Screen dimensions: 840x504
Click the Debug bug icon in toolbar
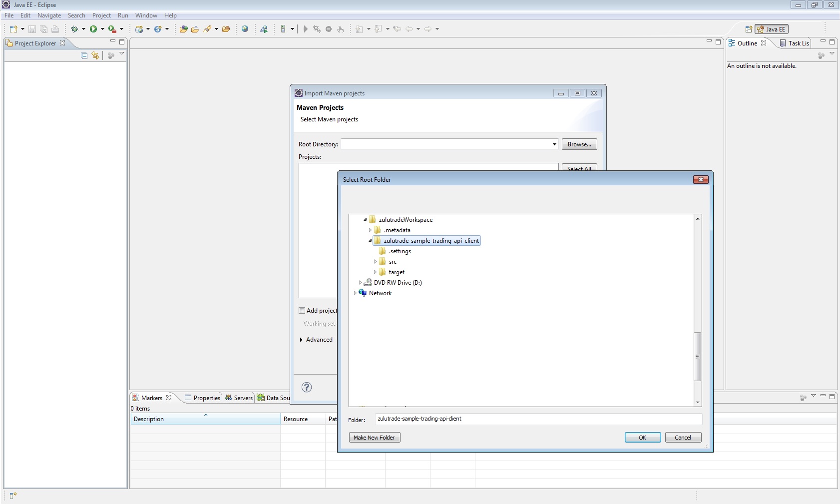tap(74, 29)
